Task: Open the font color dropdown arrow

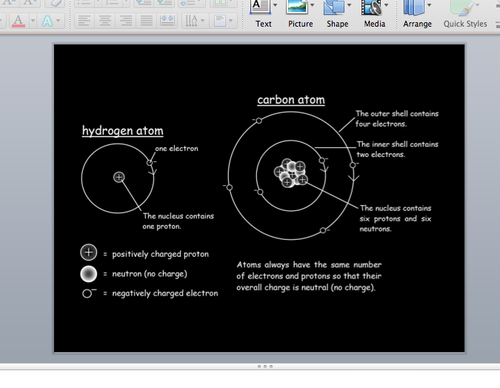Action: [33, 21]
